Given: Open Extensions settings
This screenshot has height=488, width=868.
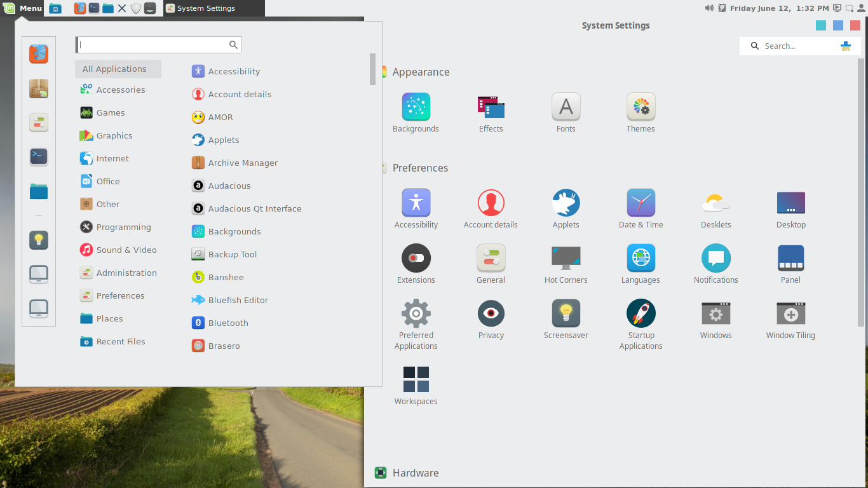Looking at the screenshot, I should coord(416,264).
